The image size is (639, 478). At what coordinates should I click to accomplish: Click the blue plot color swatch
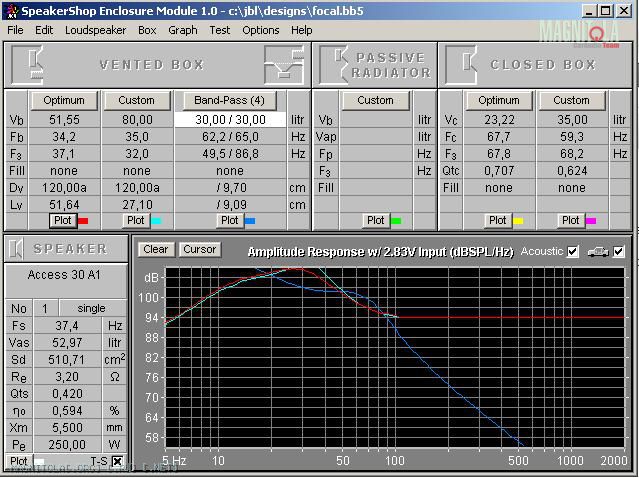pyautogui.click(x=250, y=221)
